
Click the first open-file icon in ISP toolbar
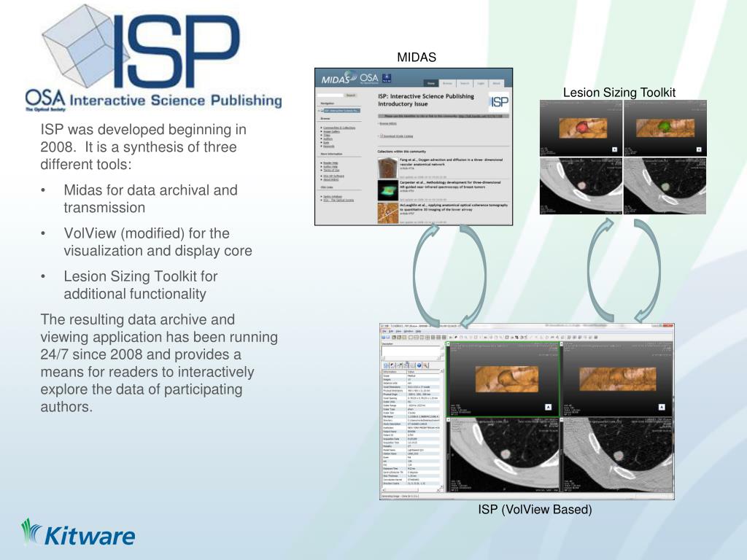384,337
